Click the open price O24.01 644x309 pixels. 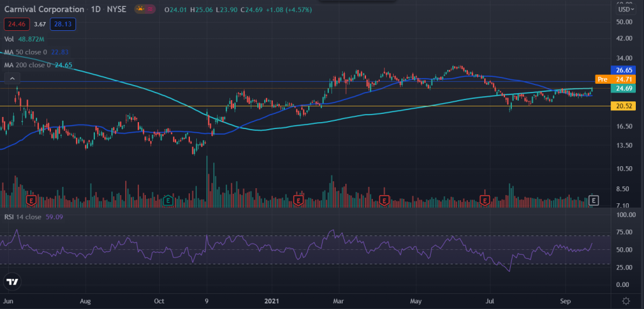click(176, 9)
